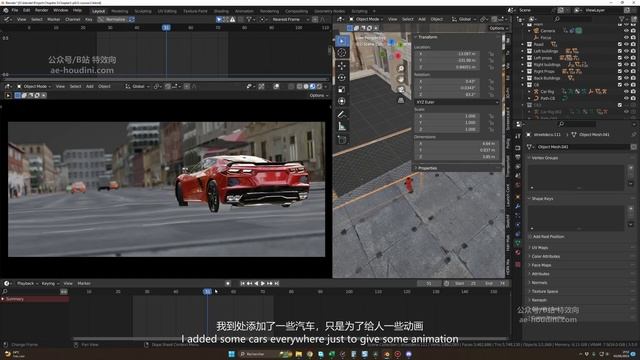Viewport: 640px width, 360px height.
Task: Hide the Camera object in outliner
Action: pos(626,31)
